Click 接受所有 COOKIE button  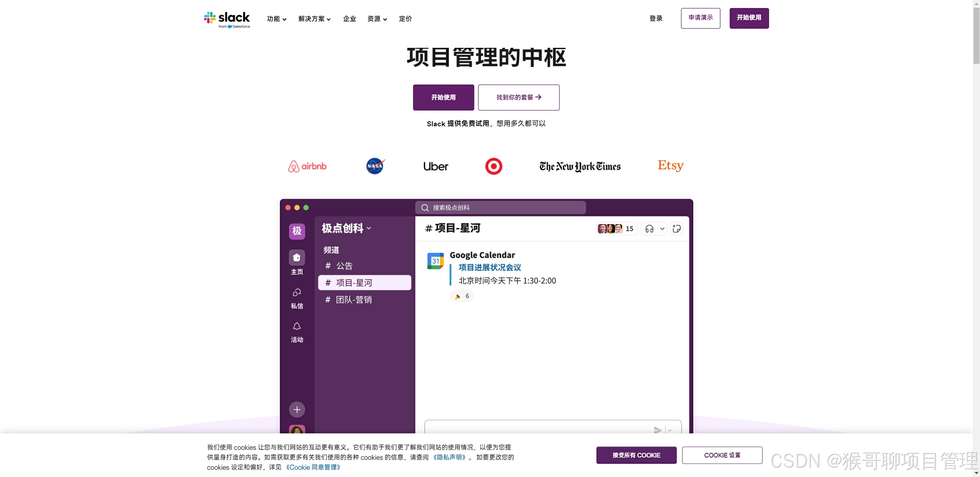[636, 455]
